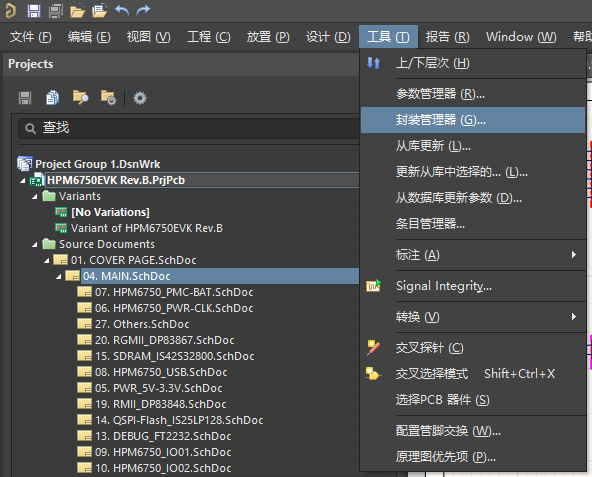Select 参数管理器 (R)... menu entry
Screen dimensions: 592x477
coord(473,94)
